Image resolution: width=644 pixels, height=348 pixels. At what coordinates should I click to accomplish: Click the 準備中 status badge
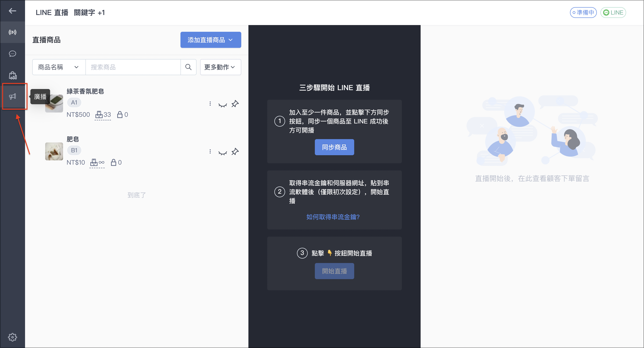[x=583, y=13]
